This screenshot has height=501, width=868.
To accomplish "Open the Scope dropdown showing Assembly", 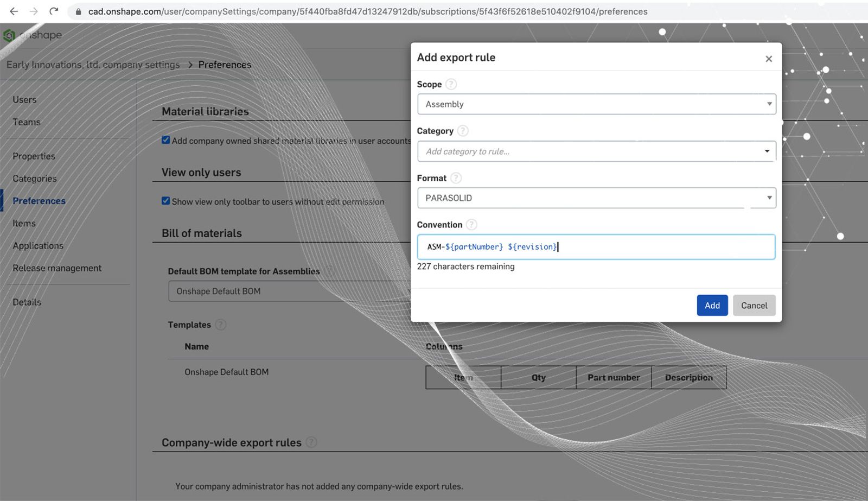I will [596, 104].
